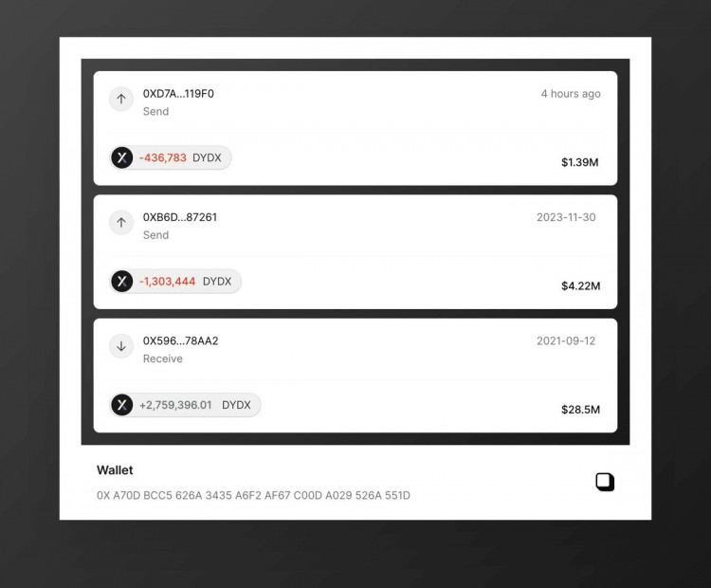Click the DYDX token logo beside +2,759,396.01
The height and width of the screenshot is (588, 711).
[122, 405]
